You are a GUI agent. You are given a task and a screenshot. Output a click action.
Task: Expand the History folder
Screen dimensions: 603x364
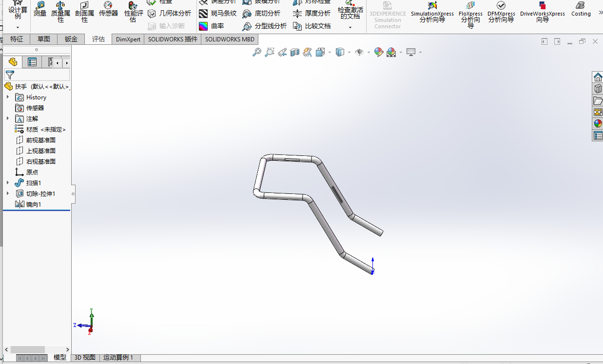click(8, 97)
